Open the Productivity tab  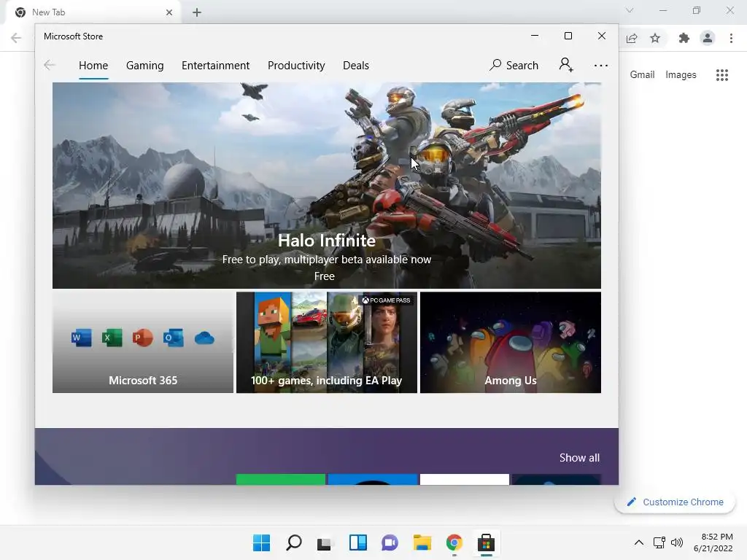coord(296,65)
